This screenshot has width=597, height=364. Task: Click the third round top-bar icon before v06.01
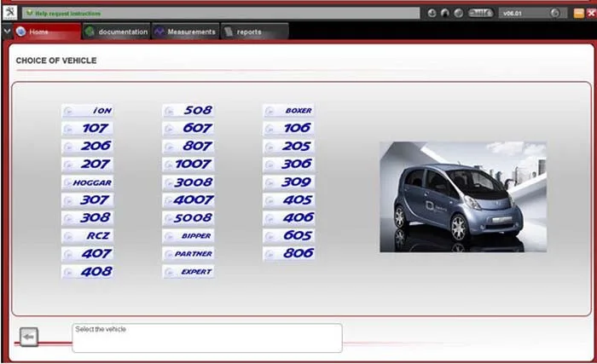tap(459, 13)
